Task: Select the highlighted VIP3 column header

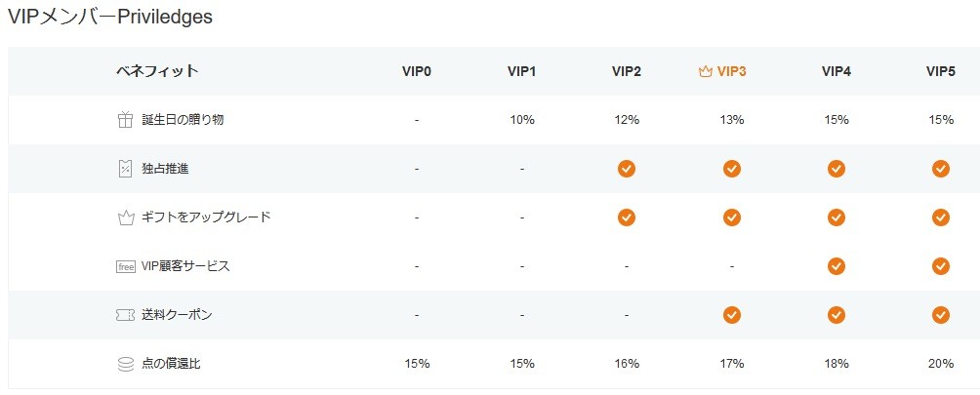Action: 722,71
